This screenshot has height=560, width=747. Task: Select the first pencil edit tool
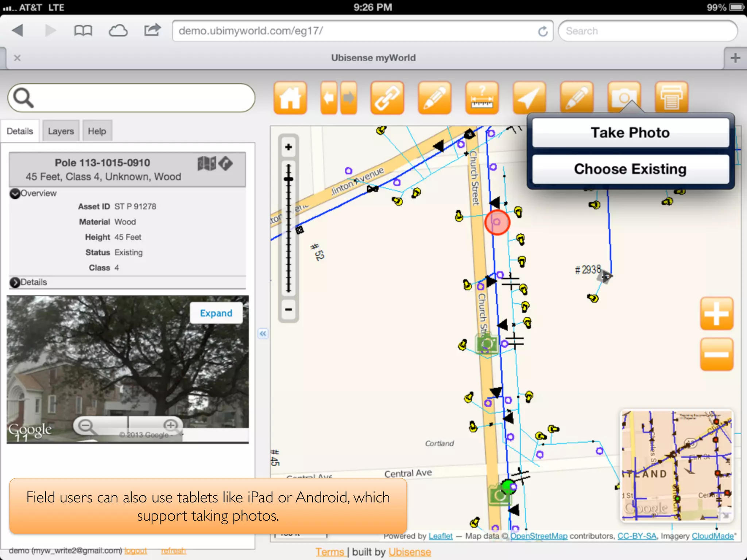coord(434,98)
